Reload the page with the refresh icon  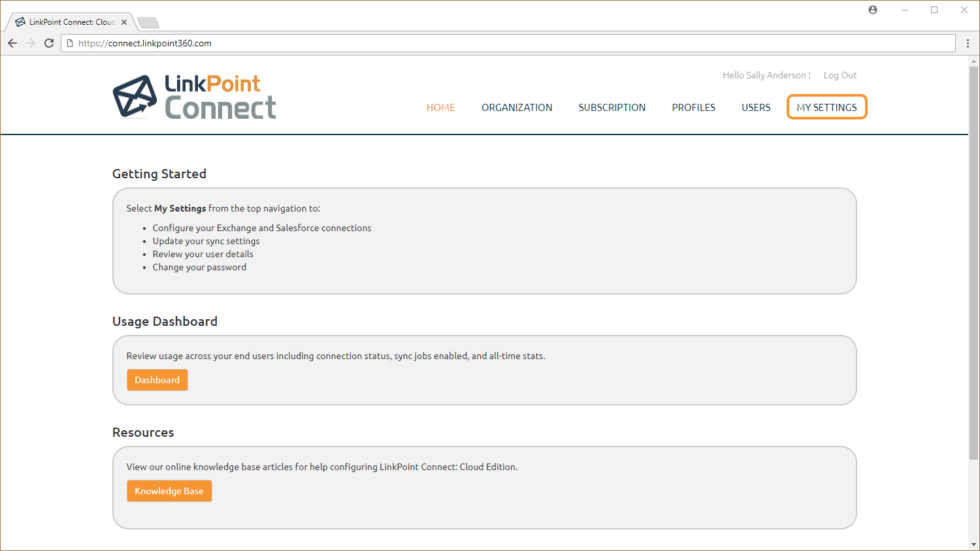tap(49, 43)
